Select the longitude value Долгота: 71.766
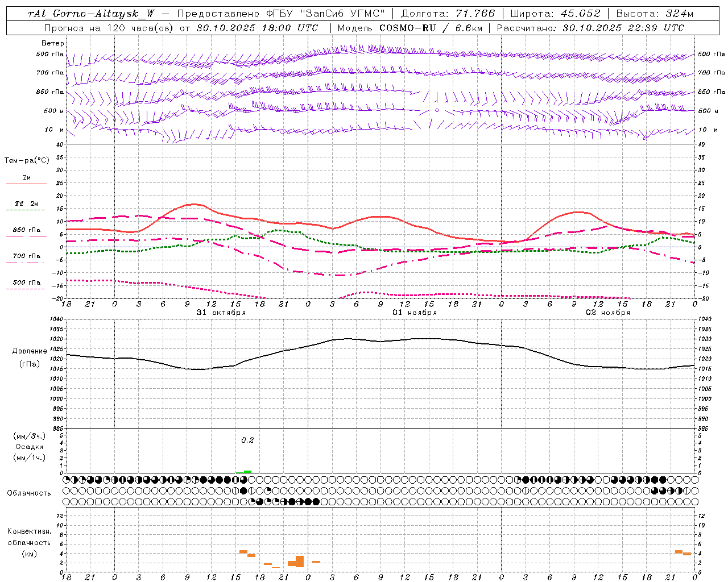Screen dimensions: 728x582 coord(448,14)
